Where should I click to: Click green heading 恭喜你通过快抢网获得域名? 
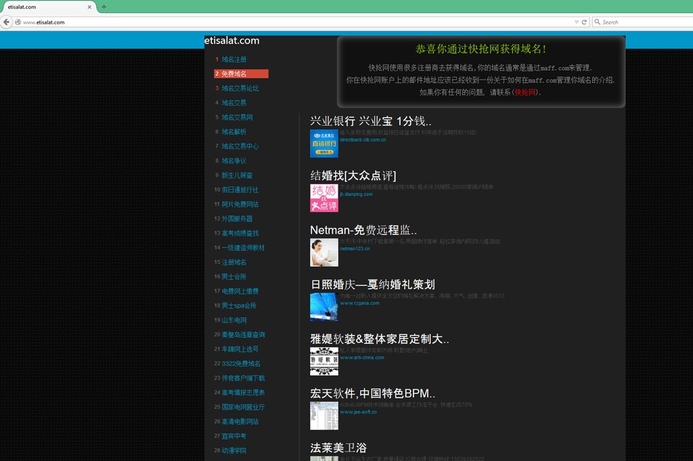coord(481,49)
